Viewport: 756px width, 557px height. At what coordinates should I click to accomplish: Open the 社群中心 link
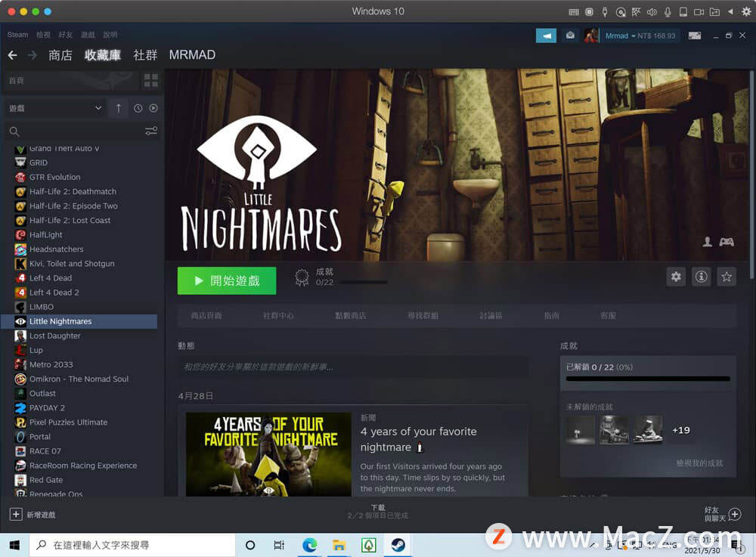(278, 316)
